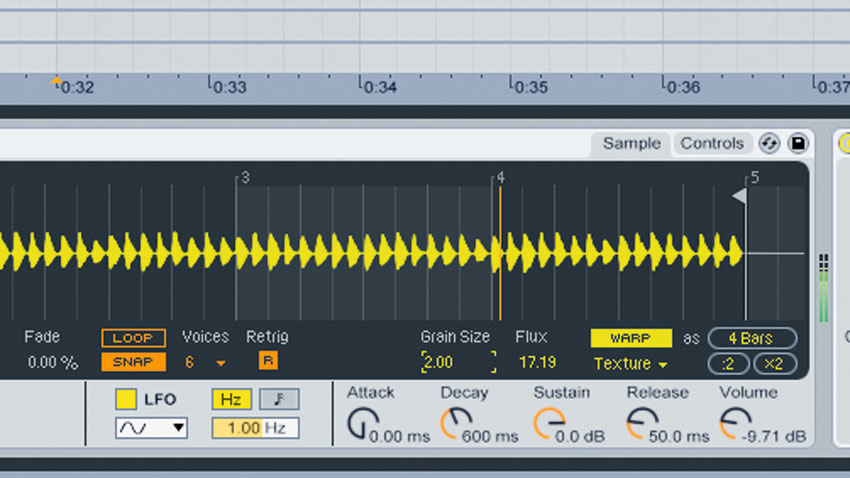Screen dimensions: 850x478
Task: Toggle the LFO on/off square
Action: pos(126,399)
